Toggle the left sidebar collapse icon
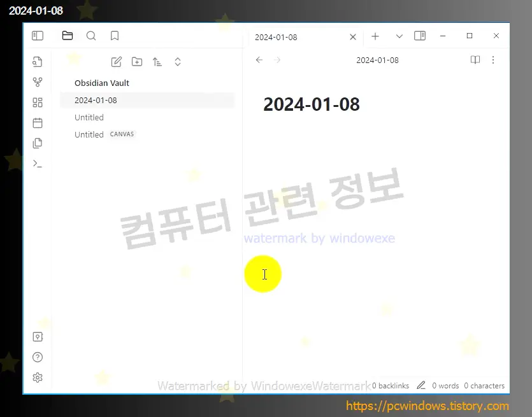 tap(38, 36)
